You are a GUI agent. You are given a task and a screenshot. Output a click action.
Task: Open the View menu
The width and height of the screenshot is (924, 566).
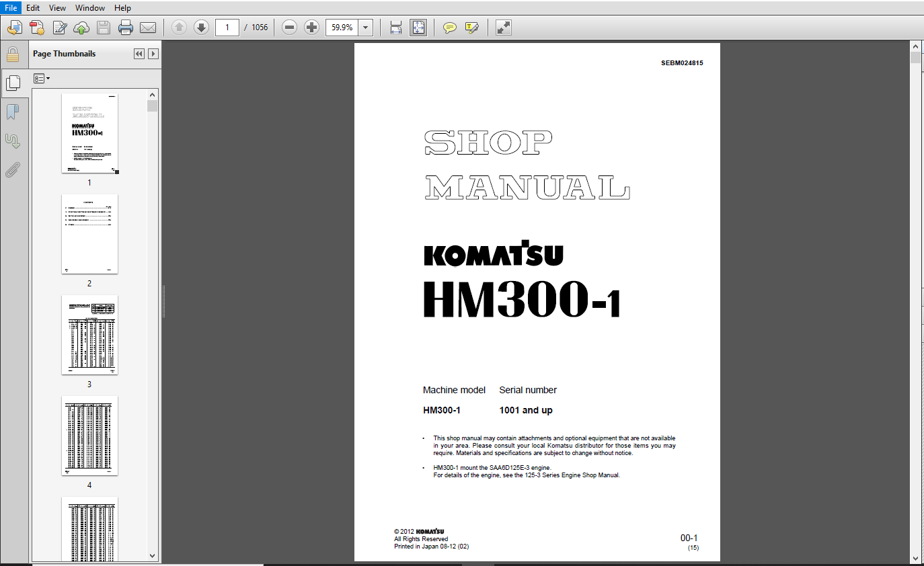[58, 7]
